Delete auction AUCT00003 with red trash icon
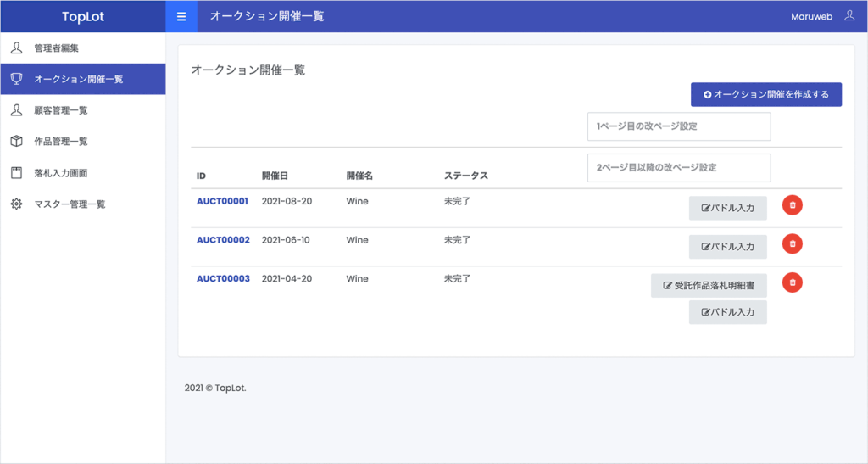The image size is (868, 464). [793, 283]
